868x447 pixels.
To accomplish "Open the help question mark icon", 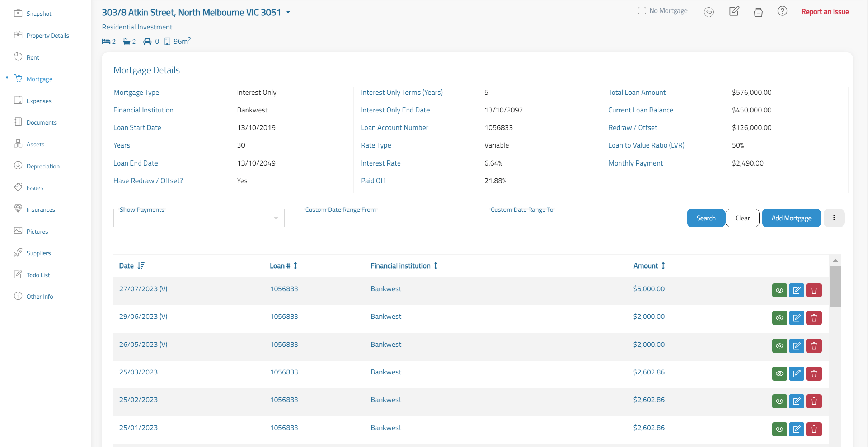I will coord(782,11).
